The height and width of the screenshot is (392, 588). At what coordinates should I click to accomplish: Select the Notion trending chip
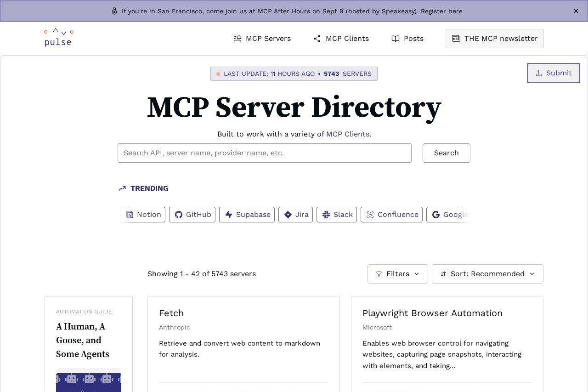[x=143, y=215]
